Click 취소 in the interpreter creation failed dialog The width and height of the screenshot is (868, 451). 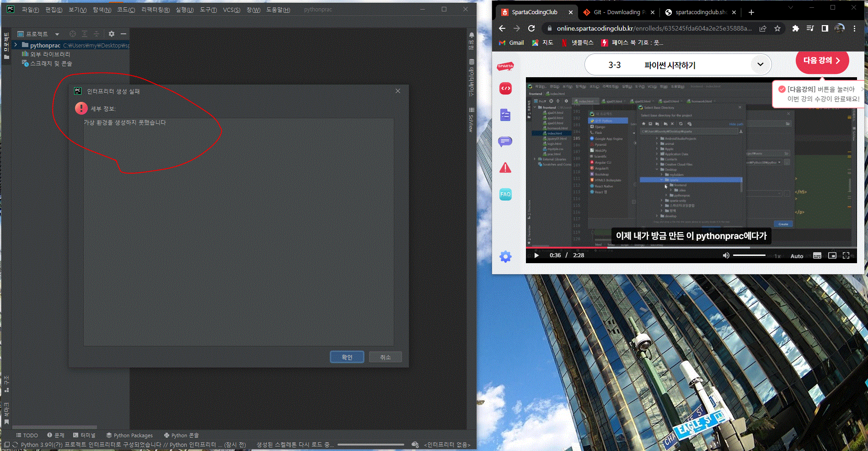386,357
